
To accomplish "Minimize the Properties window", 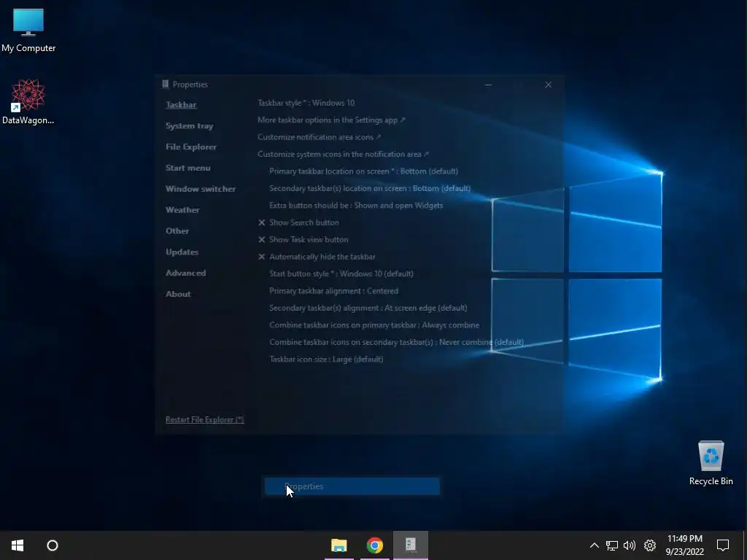I will point(488,85).
